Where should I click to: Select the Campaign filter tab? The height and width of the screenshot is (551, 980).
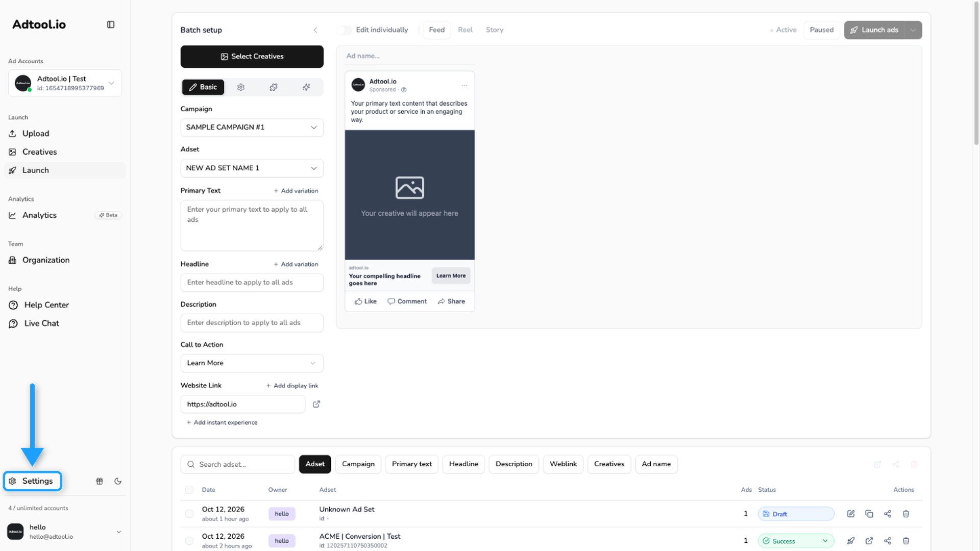[358, 464]
